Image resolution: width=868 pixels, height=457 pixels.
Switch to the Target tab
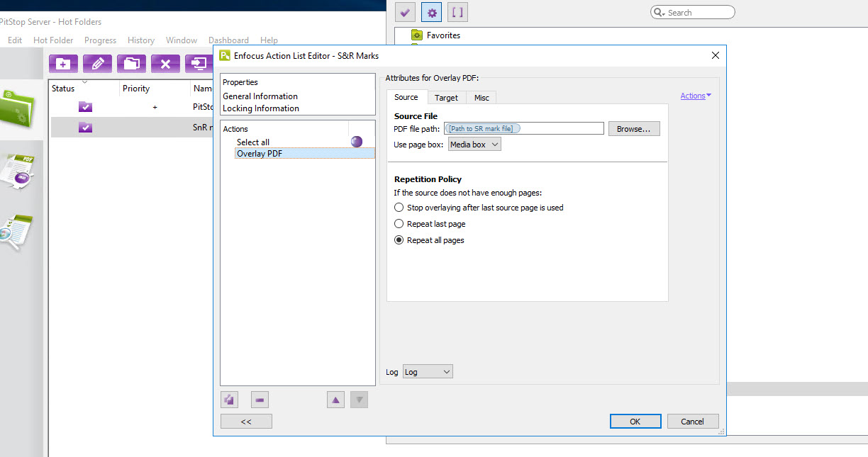[446, 98]
